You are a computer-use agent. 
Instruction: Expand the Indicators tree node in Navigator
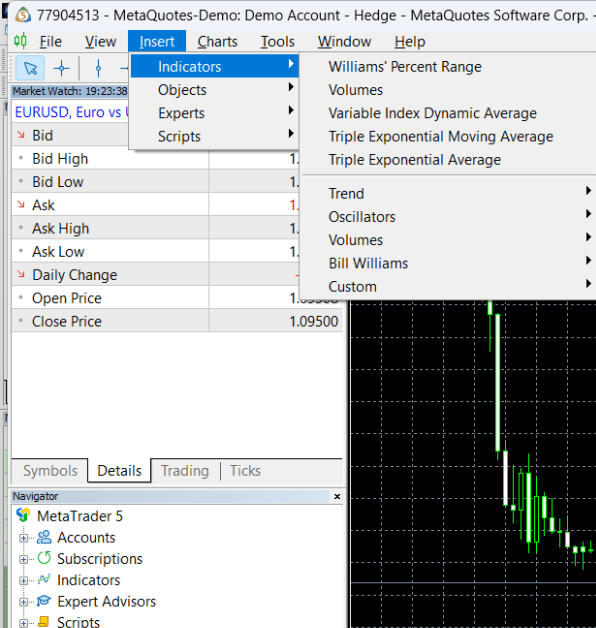pyautogui.click(x=24, y=580)
